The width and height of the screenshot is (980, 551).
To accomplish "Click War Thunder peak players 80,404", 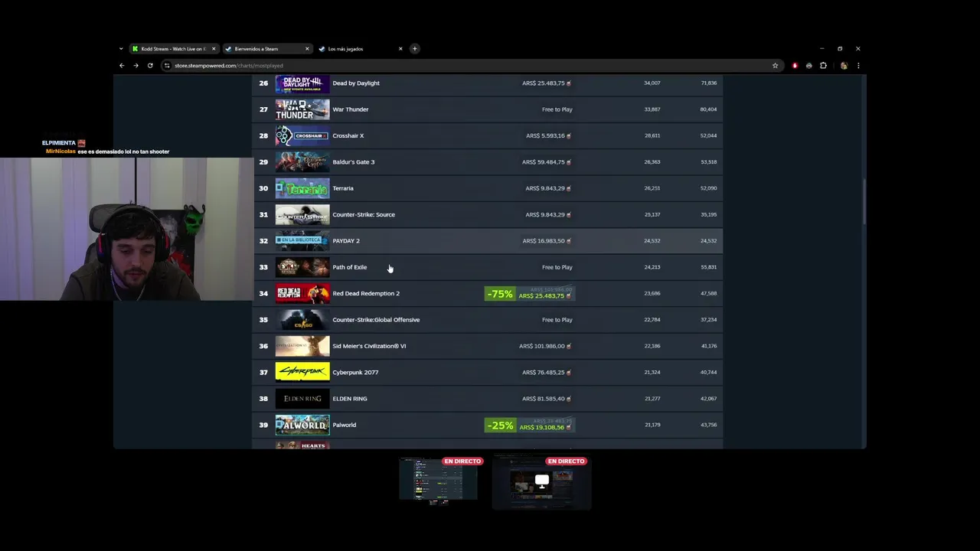I will pos(708,109).
